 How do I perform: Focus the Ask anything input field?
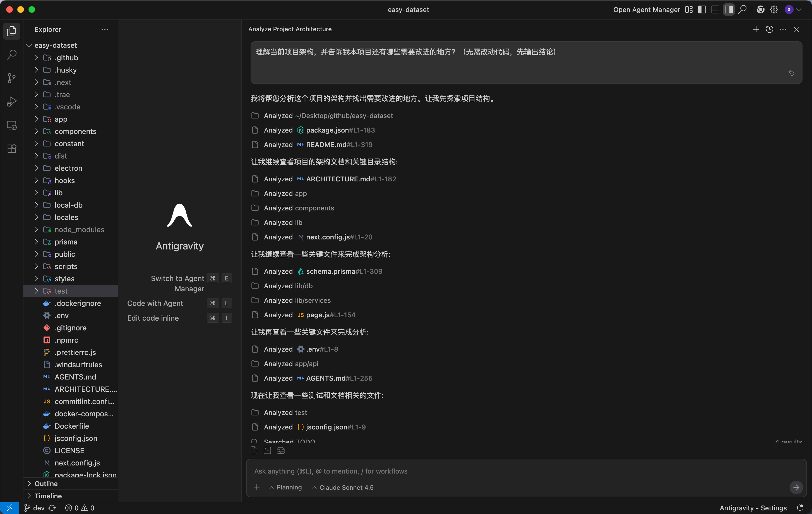tap(506, 471)
